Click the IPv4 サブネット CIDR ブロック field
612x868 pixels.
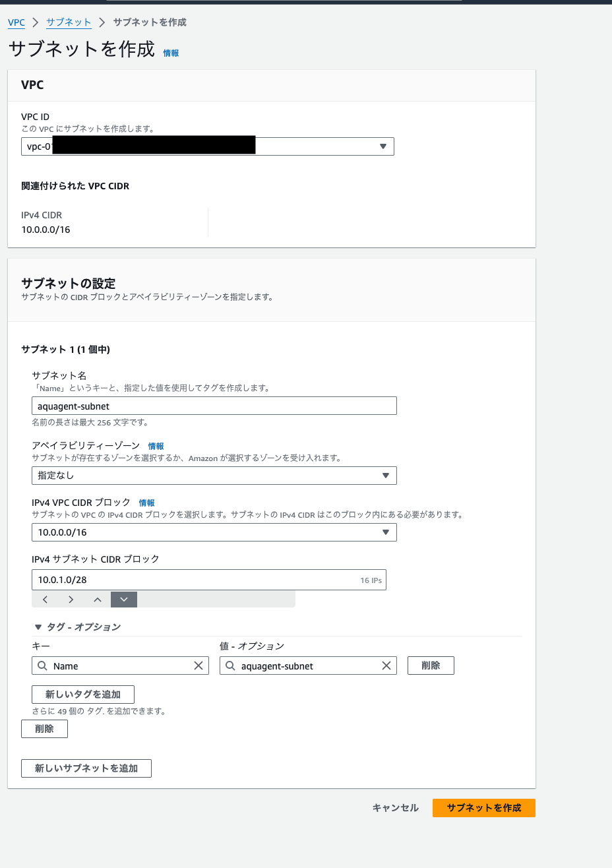coord(209,580)
